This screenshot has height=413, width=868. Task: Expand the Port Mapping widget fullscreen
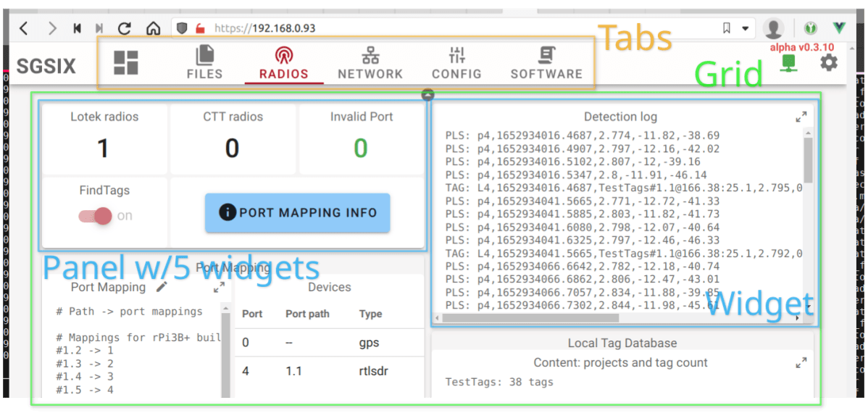coord(220,288)
